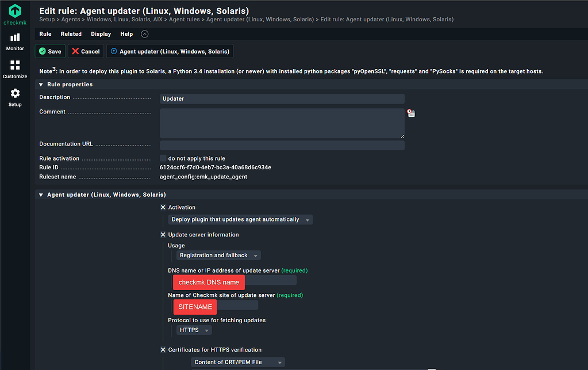Open the HTTPS protocol dropdown
The width and height of the screenshot is (588, 370).
coord(194,330)
